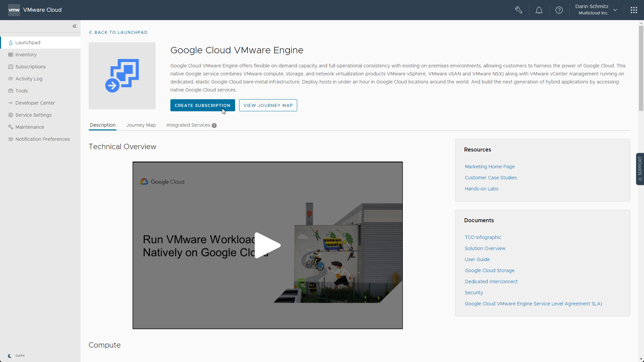
Task: Click the scrollbar up arrow
Action: point(641,23)
